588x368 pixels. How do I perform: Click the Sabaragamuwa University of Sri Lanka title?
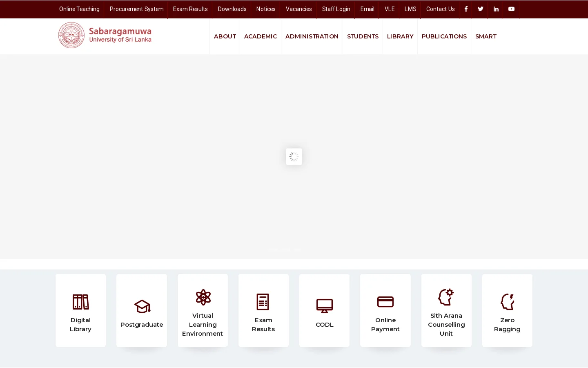(120, 35)
